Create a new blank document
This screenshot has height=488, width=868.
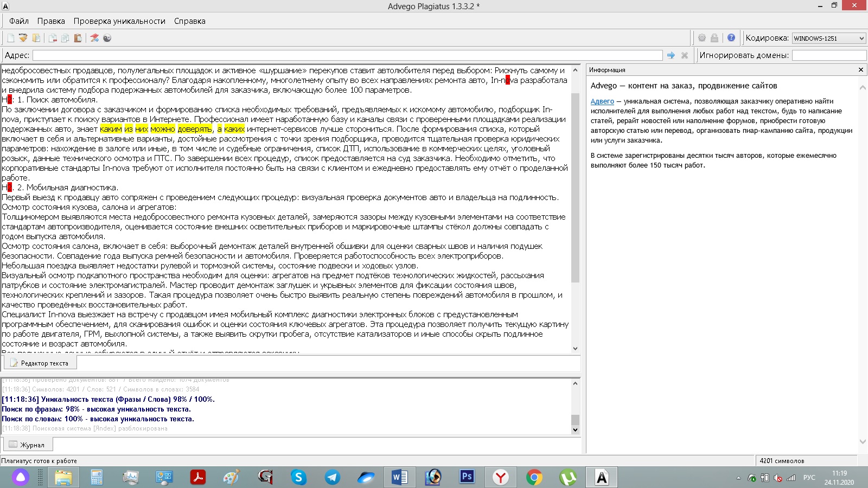click(x=11, y=38)
